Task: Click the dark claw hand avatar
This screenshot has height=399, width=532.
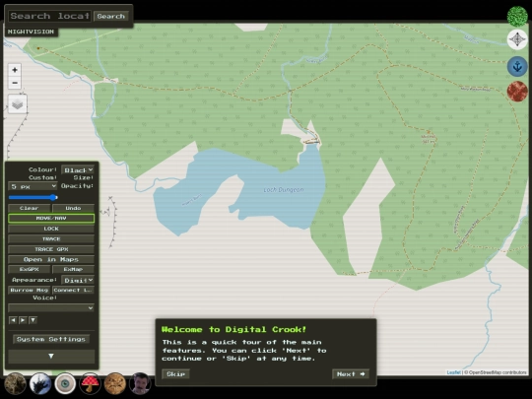Action: pos(40,384)
